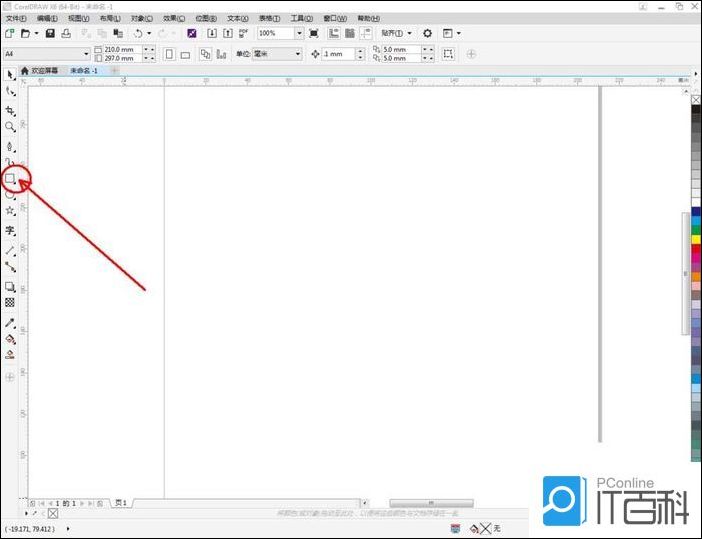Switch to the 欢迎屏幕 tab

(39, 71)
